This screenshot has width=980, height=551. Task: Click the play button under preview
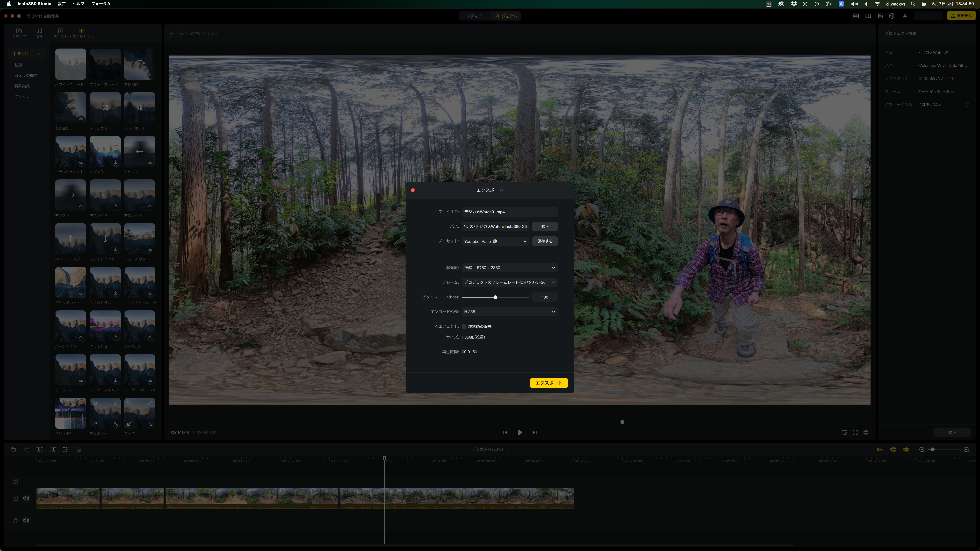pyautogui.click(x=520, y=432)
